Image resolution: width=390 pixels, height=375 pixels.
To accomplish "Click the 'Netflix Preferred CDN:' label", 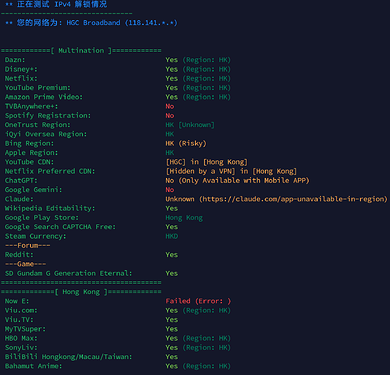I will pyautogui.click(x=50, y=171).
